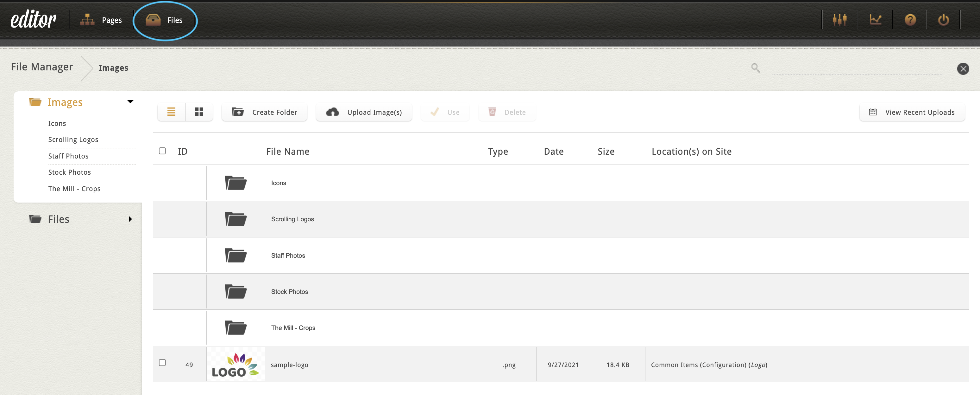980x395 pixels.
Task: Click the sample-logo thumbnail image
Action: pyautogui.click(x=236, y=365)
